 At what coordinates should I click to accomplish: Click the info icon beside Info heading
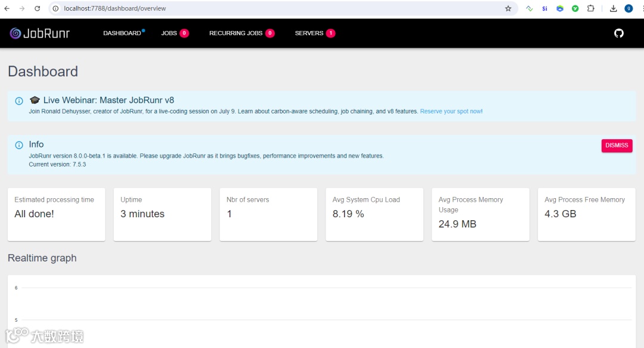pyautogui.click(x=19, y=145)
